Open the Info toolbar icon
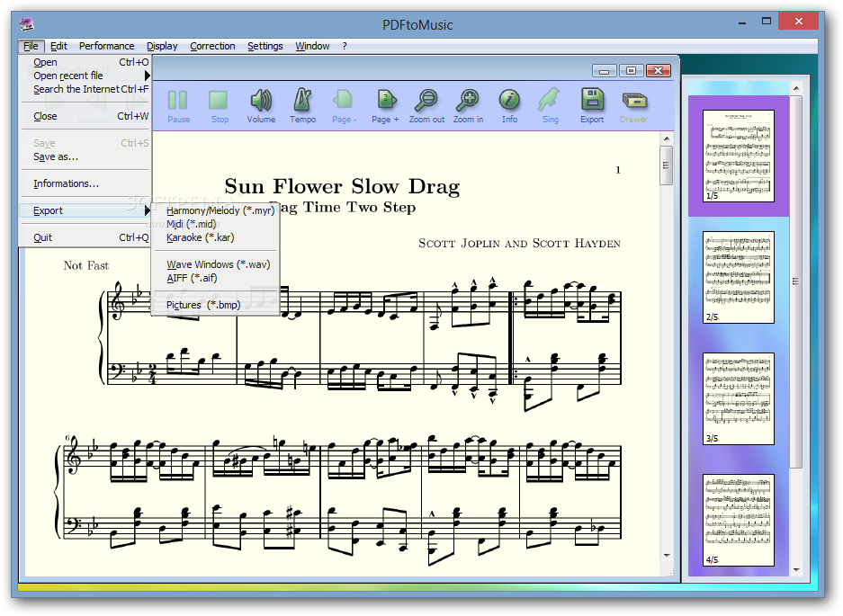This screenshot has width=843, height=616. [x=509, y=101]
